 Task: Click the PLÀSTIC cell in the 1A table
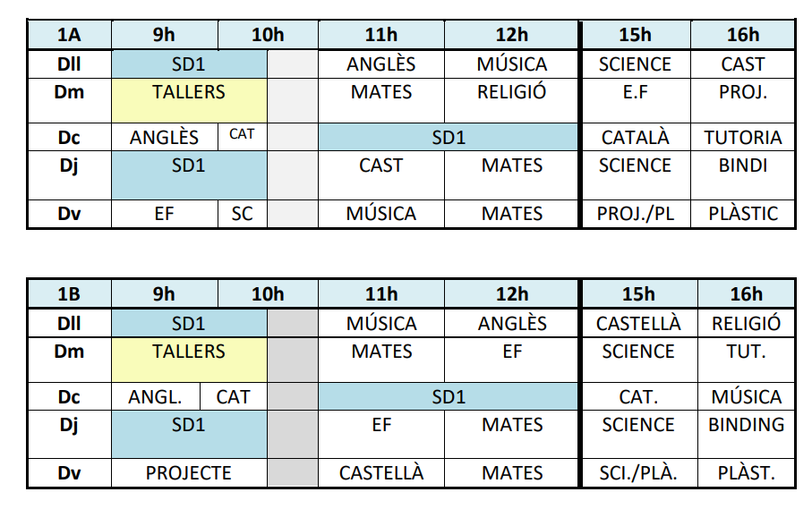click(742, 214)
